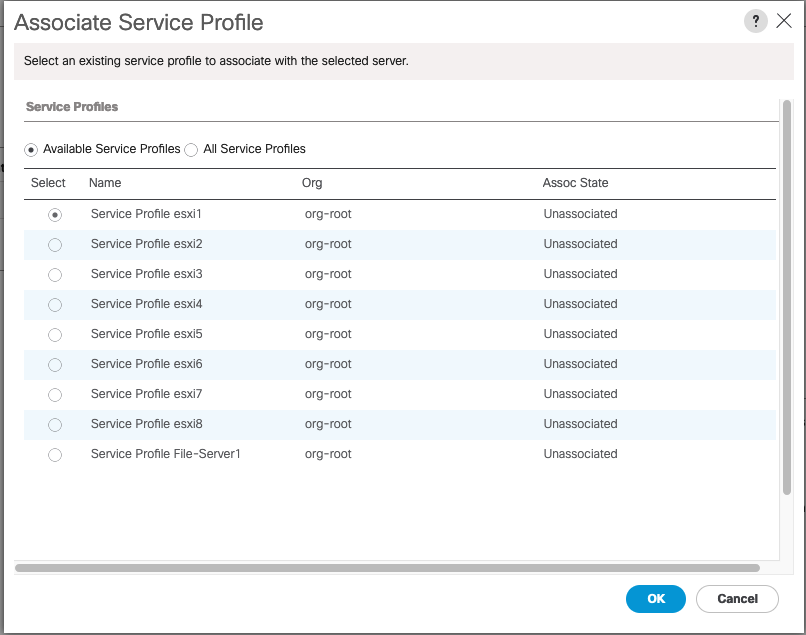
Task: Click the help question mark icon
Action: (755, 22)
